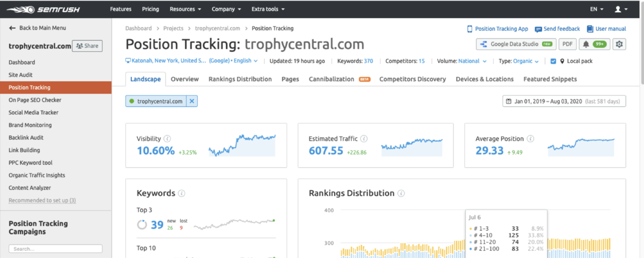Click the settings gear icon
The image size is (644, 258).
(x=619, y=44)
